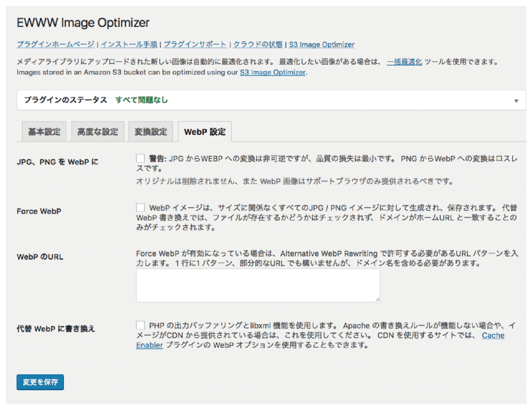Screen dimensions: 532x410
Task: Open the プラグインホームページ link
Action: (56, 45)
